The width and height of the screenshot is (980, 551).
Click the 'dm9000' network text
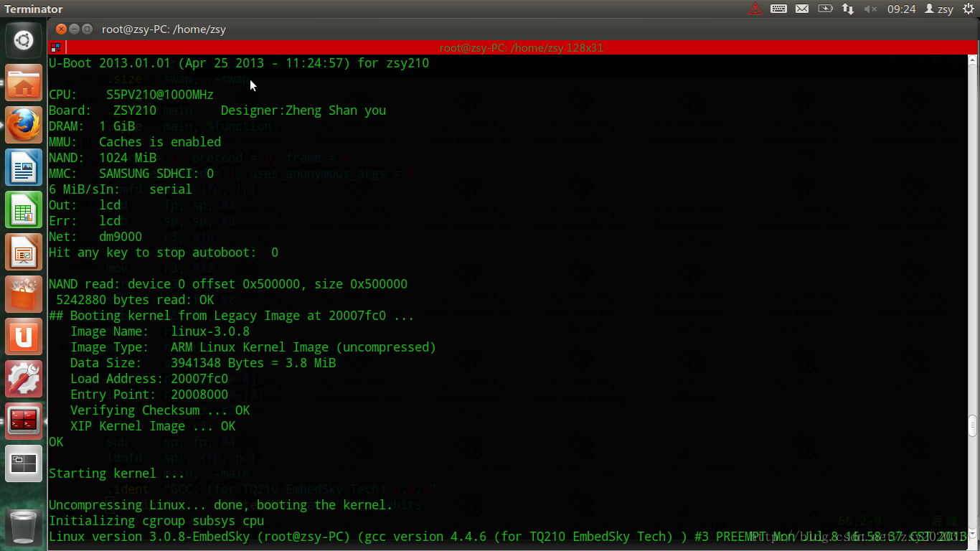tap(121, 237)
